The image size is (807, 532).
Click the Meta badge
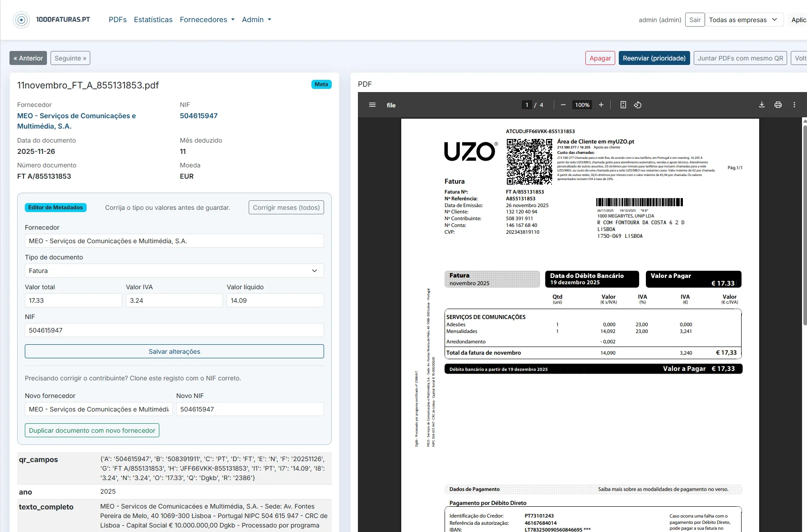coord(321,84)
